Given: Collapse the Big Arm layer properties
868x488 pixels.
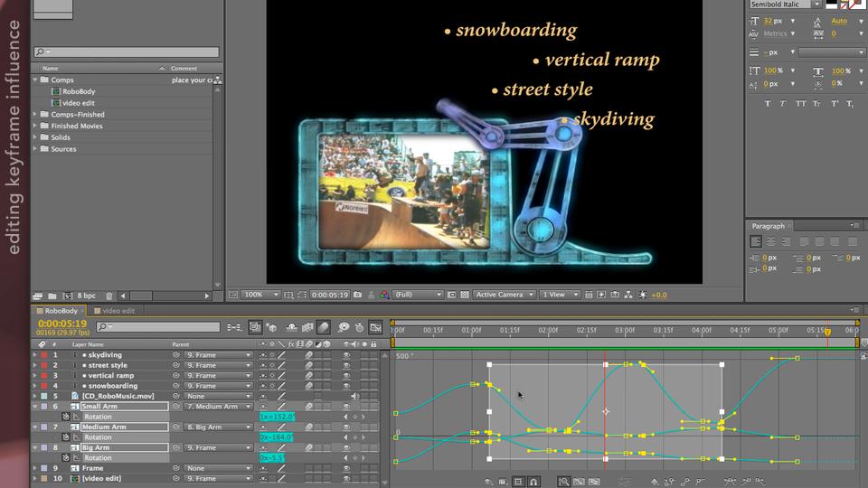Looking at the screenshot, I should click(x=35, y=447).
